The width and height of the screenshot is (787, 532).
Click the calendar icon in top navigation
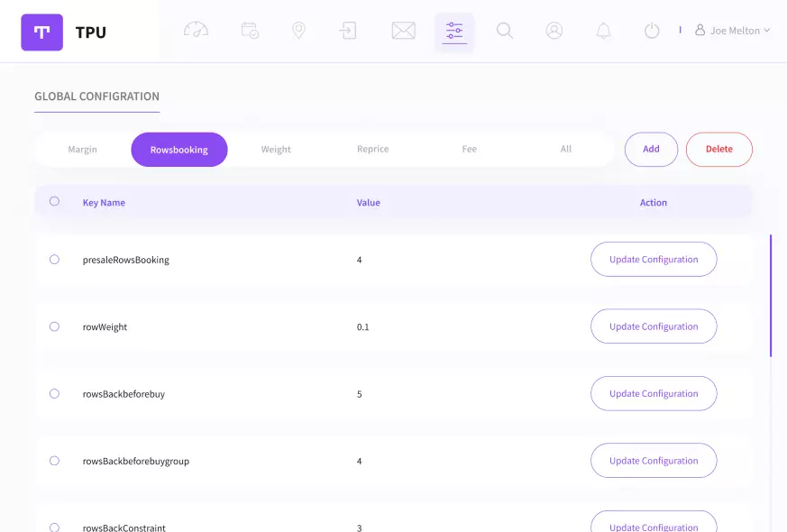tap(250, 31)
